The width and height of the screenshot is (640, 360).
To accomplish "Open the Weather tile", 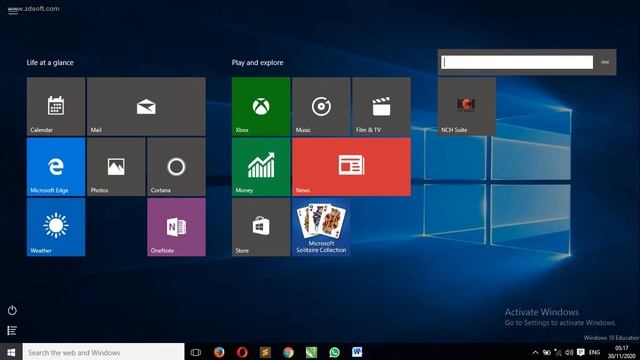I will pyautogui.click(x=56, y=227).
